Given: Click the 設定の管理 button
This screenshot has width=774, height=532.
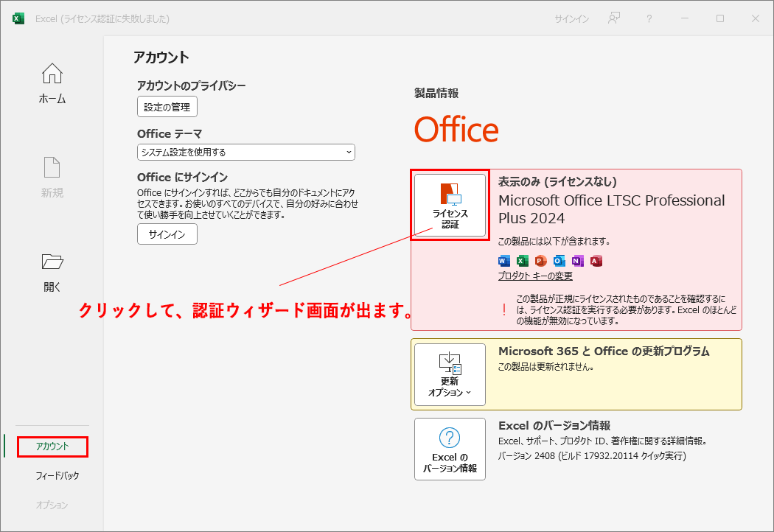Looking at the screenshot, I should pos(167,107).
